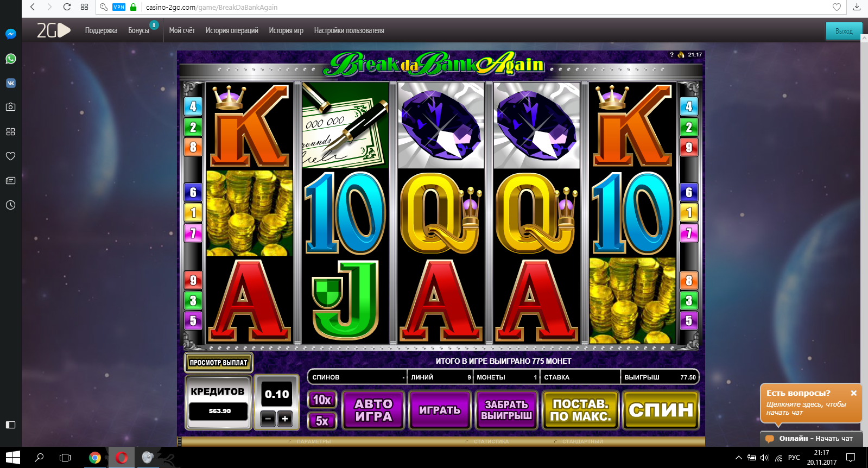Toggle the VPN badge in address bar

(x=119, y=7)
